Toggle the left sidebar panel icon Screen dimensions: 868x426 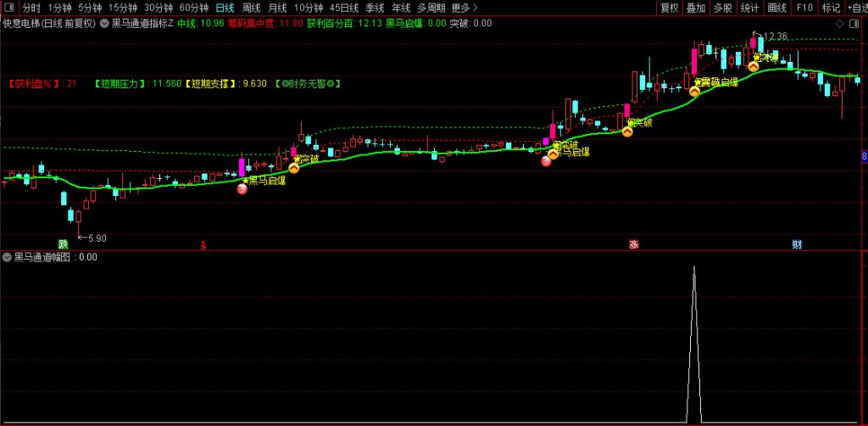click(10, 8)
